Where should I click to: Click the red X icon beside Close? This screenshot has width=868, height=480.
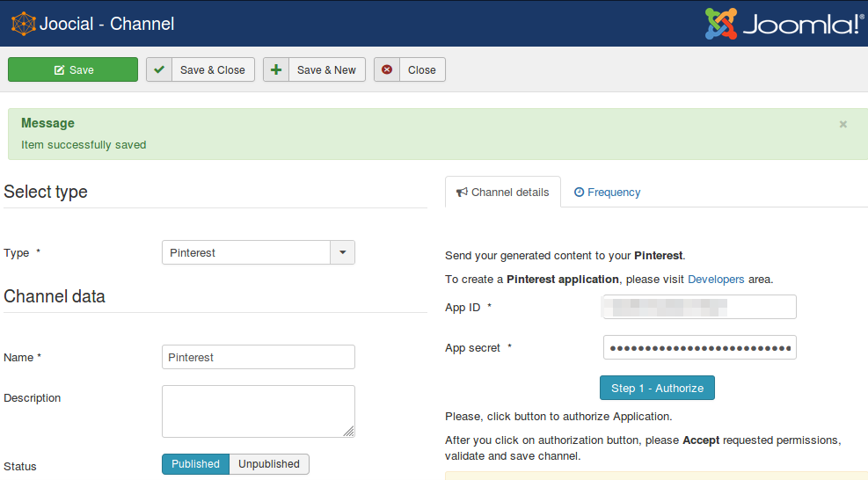pyautogui.click(x=387, y=69)
